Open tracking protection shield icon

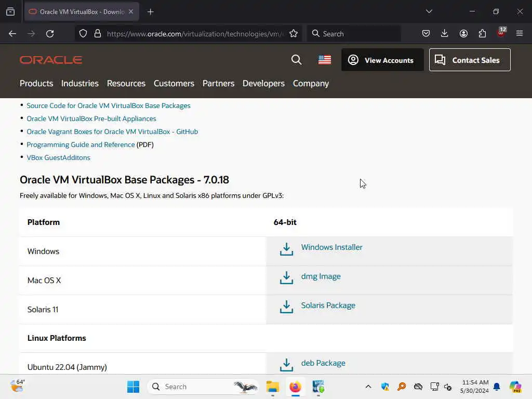83,34
